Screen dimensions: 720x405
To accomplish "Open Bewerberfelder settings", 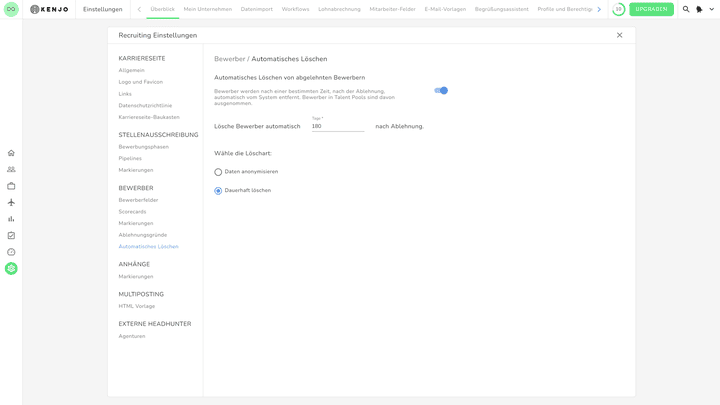I will point(138,200).
